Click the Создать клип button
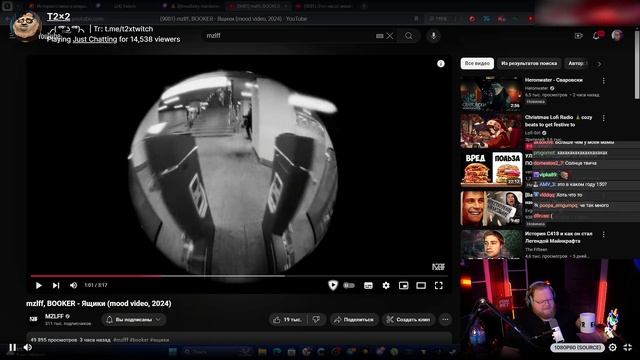 click(409, 320)
